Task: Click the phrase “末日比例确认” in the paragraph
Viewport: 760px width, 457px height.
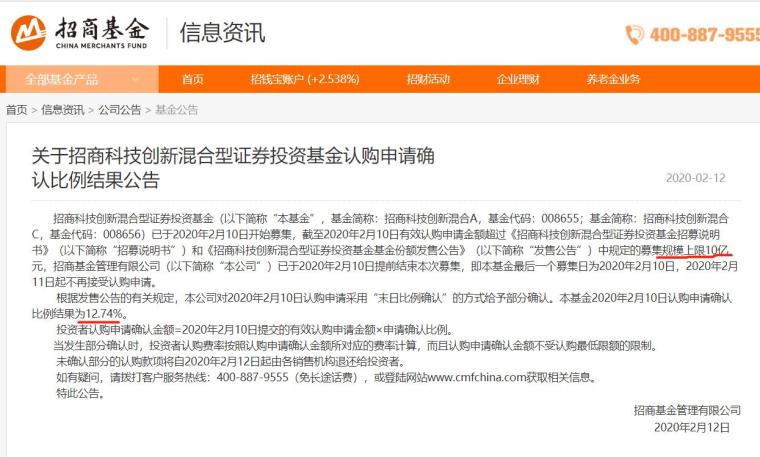Action: pyautogui.click(x=411, y=298)
